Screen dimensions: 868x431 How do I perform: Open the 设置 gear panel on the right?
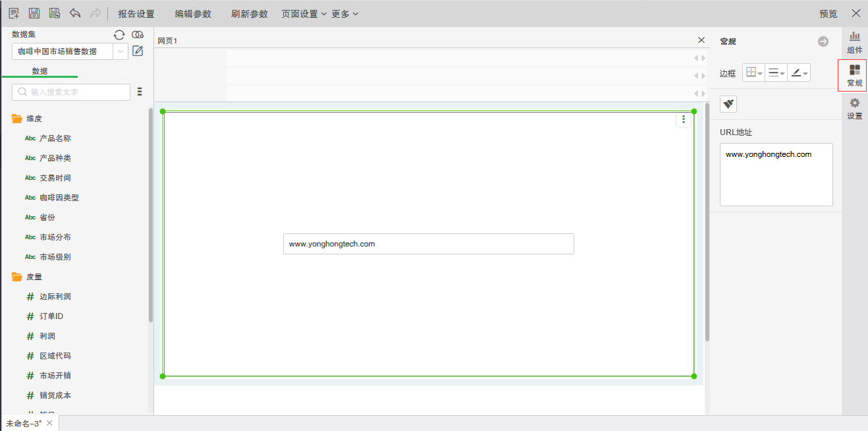point(854,108)
